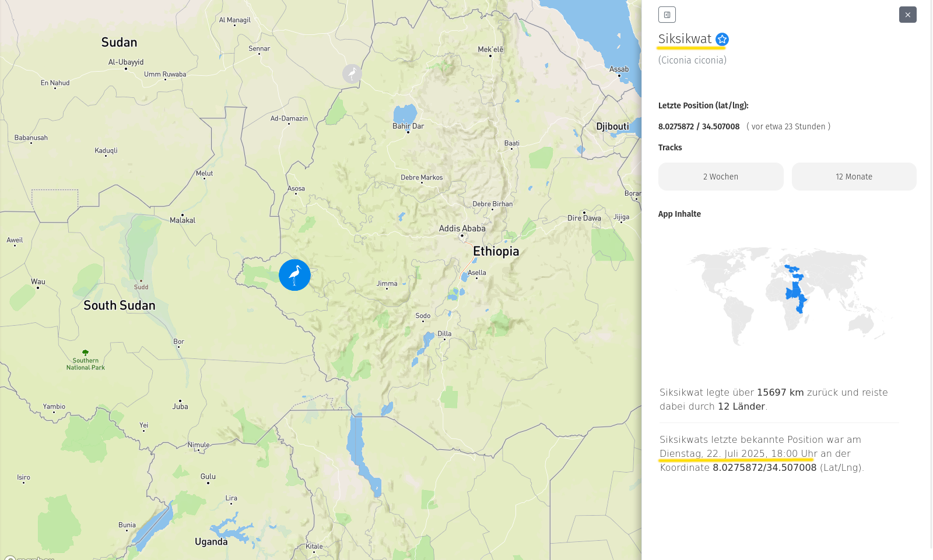Click the blue stork marker for Siksikwat
The width and height of the screenshot is (933, 560).
coord(294,275)
